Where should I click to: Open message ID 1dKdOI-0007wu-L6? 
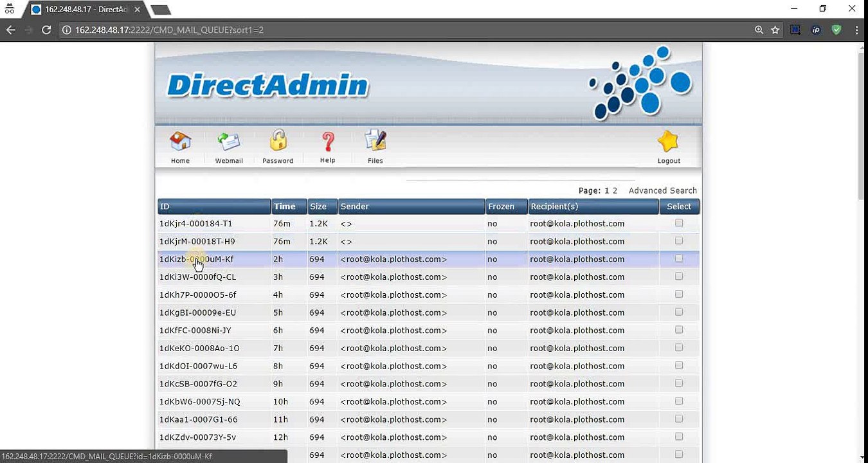[x=199, y=367]
